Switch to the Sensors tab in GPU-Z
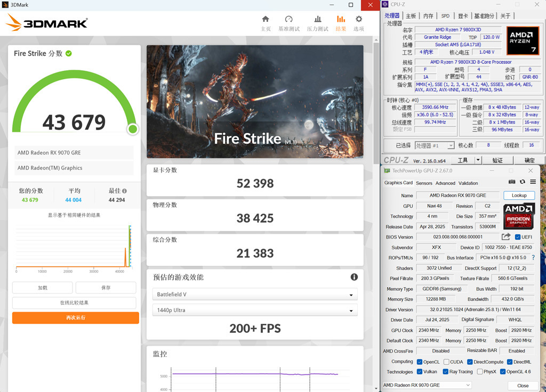546x392 pixels. [424, 183]
